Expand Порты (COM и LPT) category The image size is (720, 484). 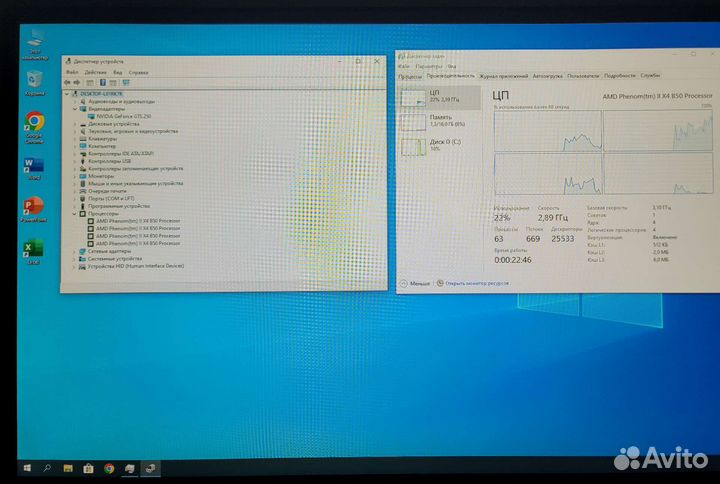[75, 198]
